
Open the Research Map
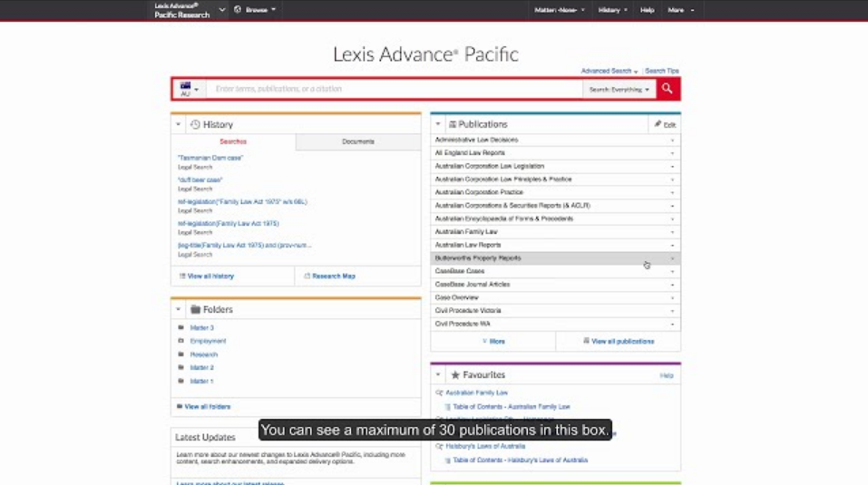[x=330, y=276]
